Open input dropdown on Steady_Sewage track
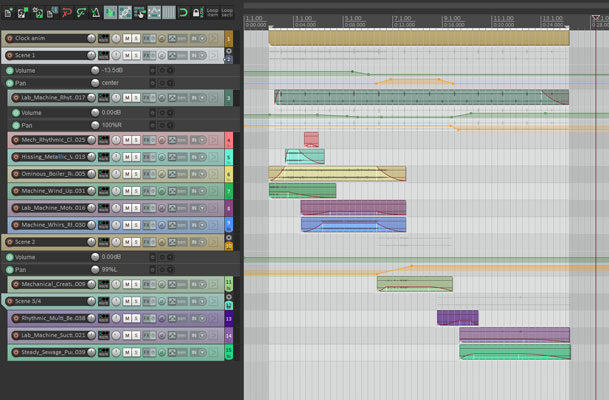Viewport: 609px width, 400px height. click(x=202, y=352)
